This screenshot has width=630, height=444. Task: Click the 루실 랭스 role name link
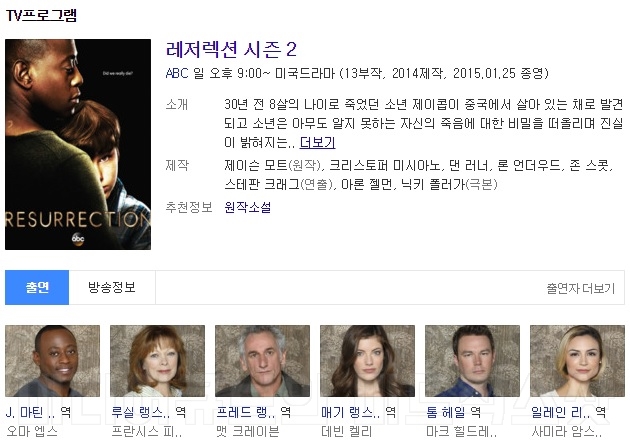click(141, 412)
